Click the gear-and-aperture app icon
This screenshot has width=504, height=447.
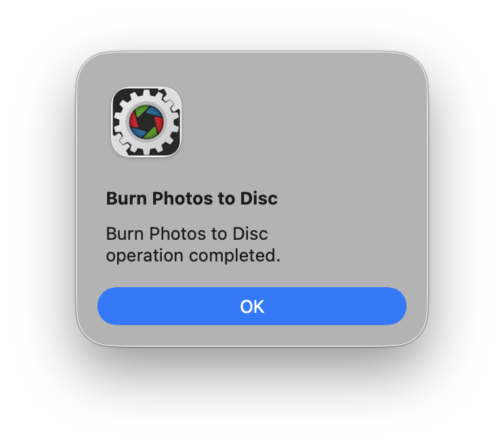pos(146,122)
